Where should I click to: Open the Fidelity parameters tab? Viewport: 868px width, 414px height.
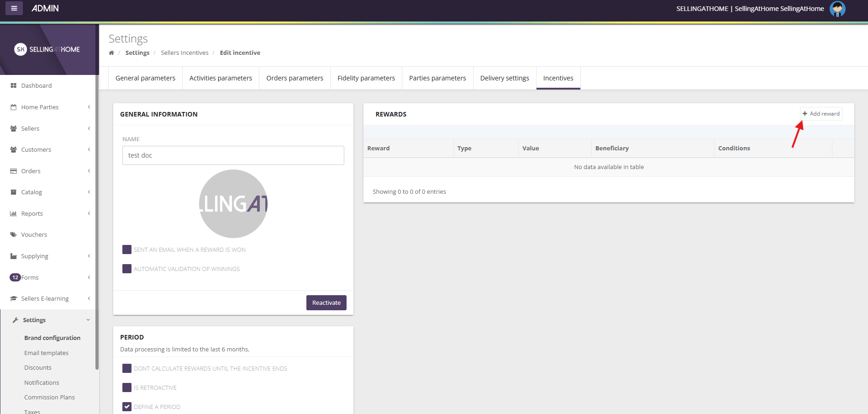[366, 78]
